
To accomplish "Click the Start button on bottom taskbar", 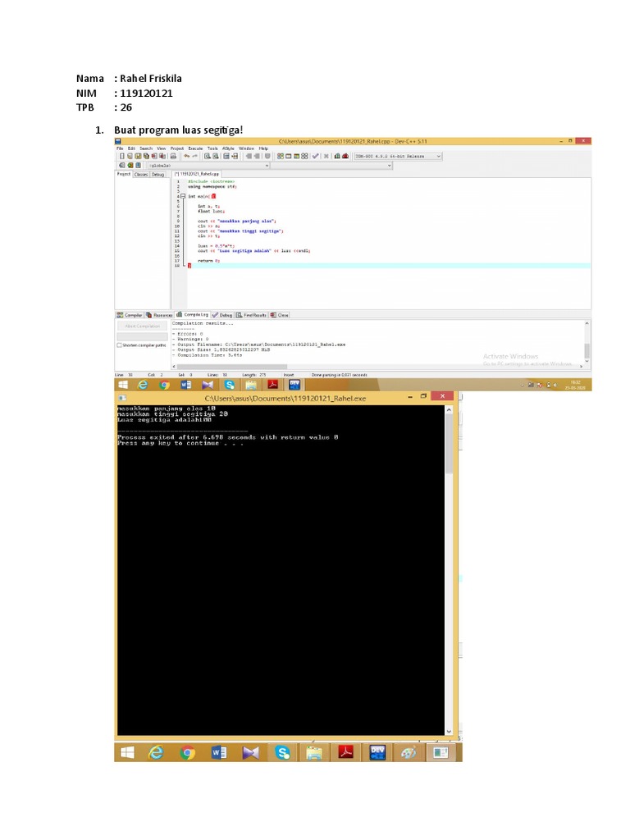I will click(127, 752).
